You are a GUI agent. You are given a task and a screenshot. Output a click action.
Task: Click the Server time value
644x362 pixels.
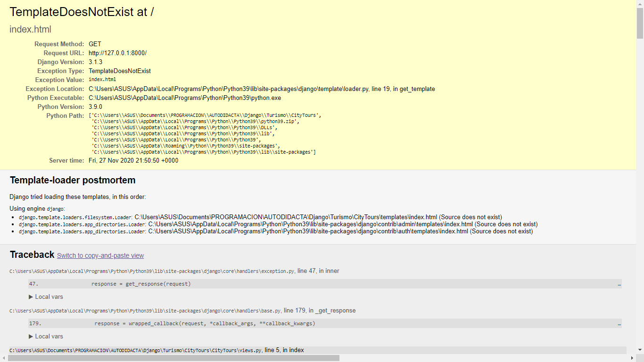pos(133,161)
